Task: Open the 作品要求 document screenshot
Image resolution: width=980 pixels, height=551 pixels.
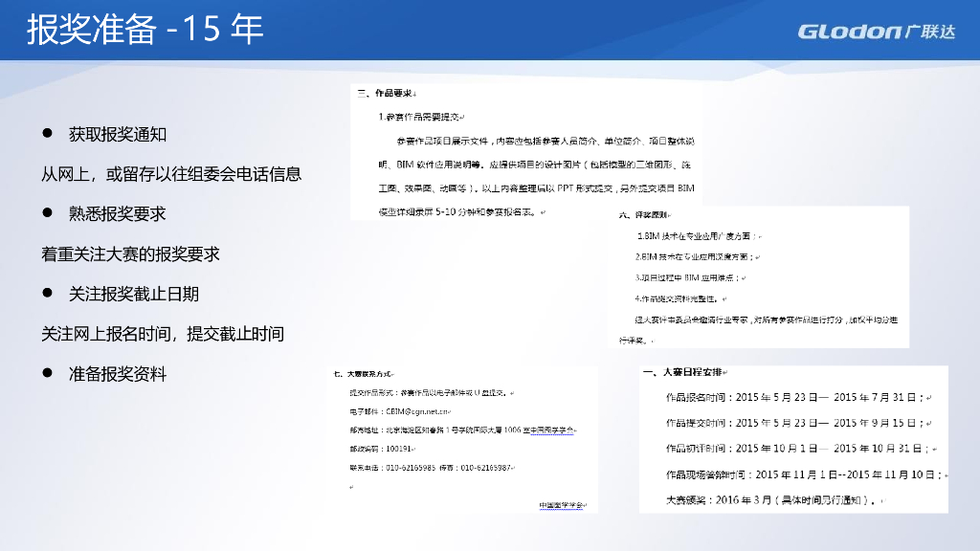Action: 526,153
